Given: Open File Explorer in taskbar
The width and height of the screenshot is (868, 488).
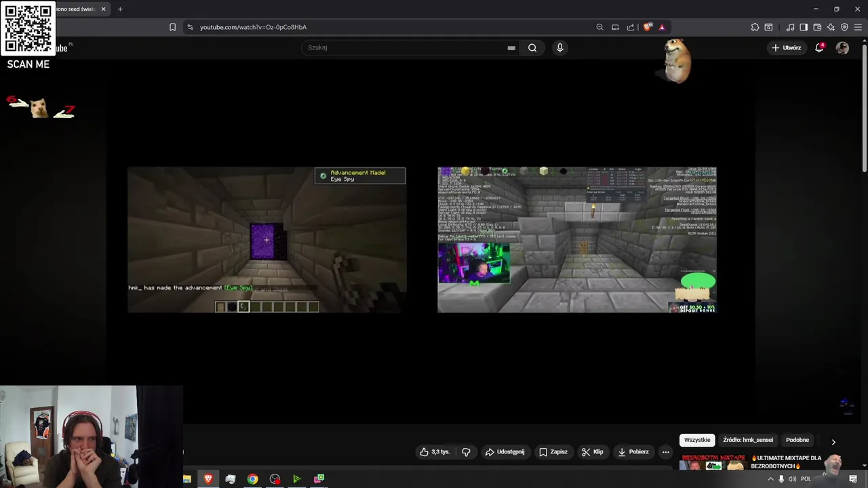Looking at the screenshot, I should [x=186, y=479].
